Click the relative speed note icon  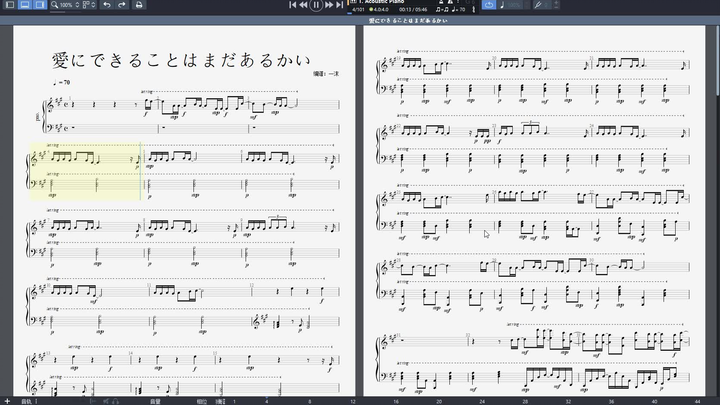(x=501, y=5)
